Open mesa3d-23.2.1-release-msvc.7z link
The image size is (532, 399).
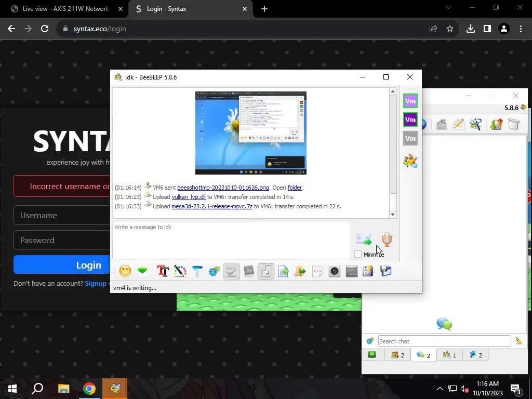(212, 206)
